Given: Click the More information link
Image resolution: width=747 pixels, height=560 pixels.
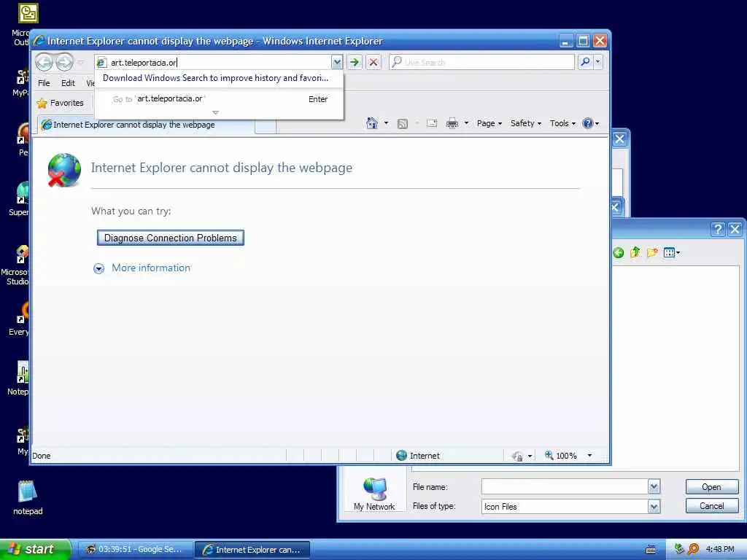Looking at the screenshot, I should [150, 268].
